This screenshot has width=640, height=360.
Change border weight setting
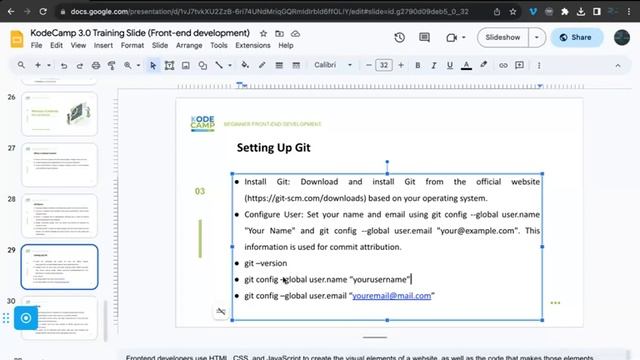(279, 65)
